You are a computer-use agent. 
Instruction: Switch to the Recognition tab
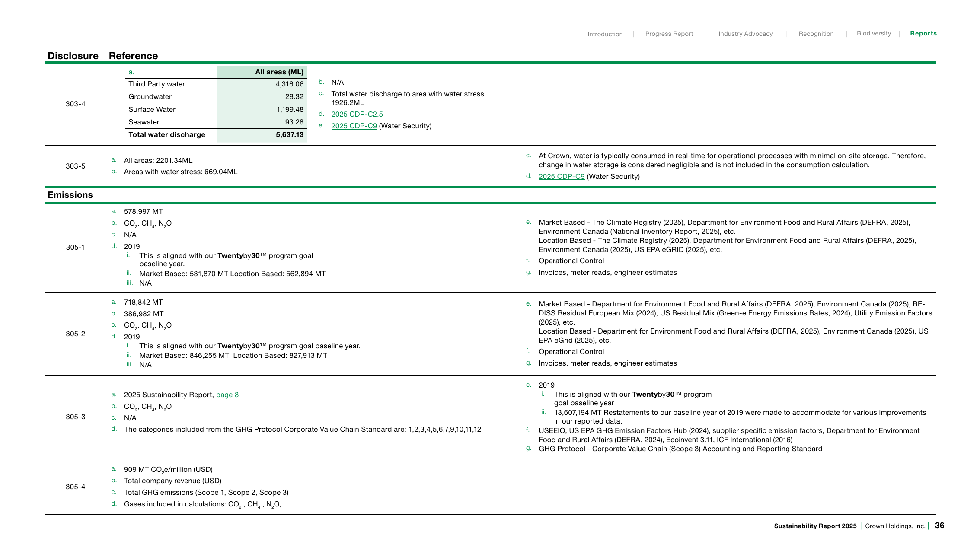click(x=816, y=34)
